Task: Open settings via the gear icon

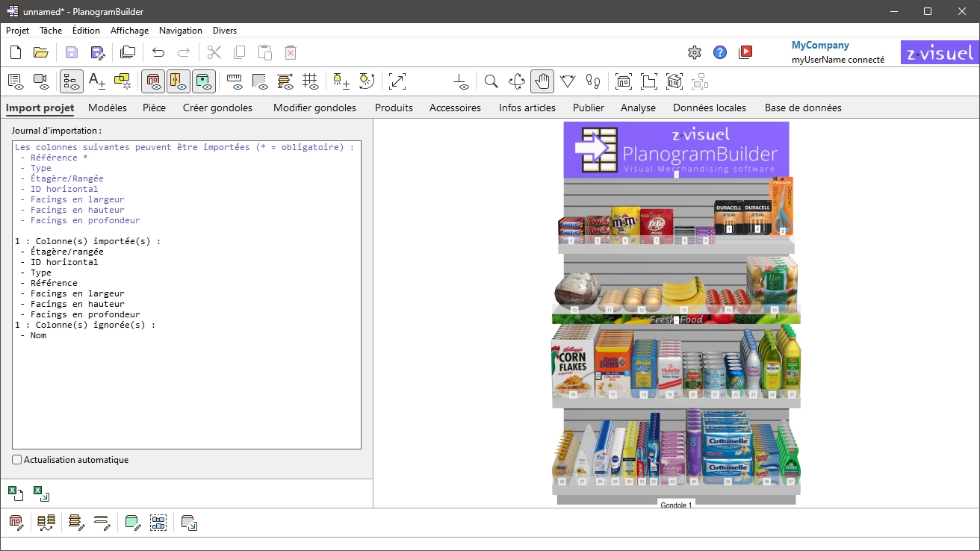Action: [x=695, y=52]
